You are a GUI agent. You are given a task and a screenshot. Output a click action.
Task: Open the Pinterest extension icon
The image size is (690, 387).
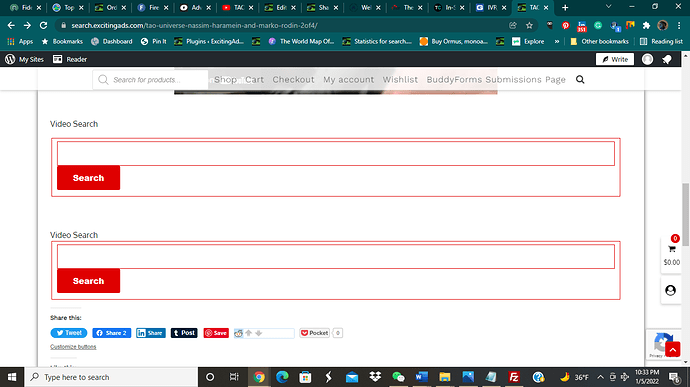click(x=565, y=26)
